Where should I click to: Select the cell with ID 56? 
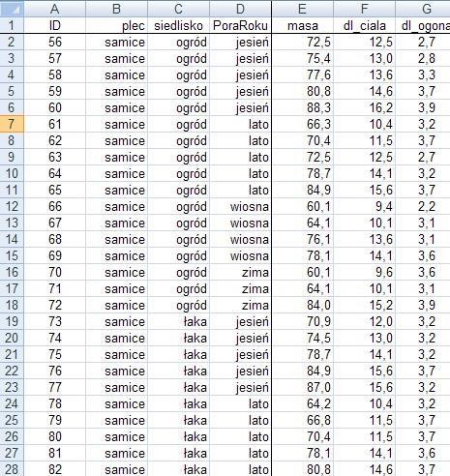(x=54, y=42)
